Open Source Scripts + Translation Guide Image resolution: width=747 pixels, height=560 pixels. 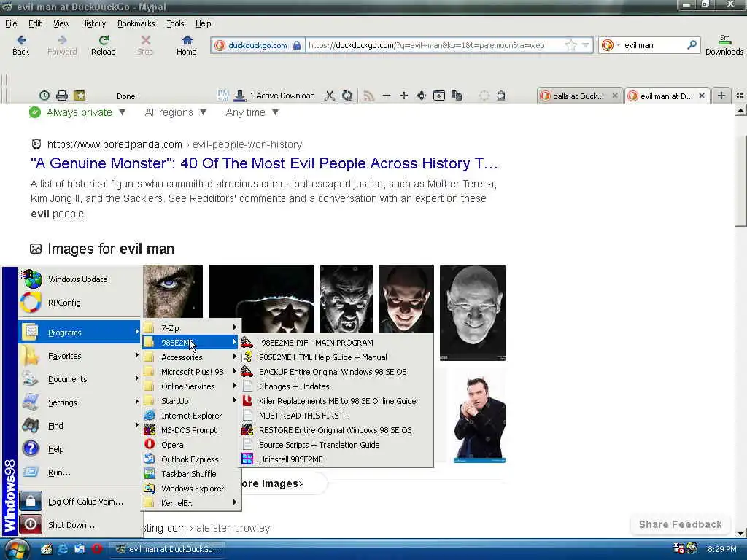(x=337, y=444)
